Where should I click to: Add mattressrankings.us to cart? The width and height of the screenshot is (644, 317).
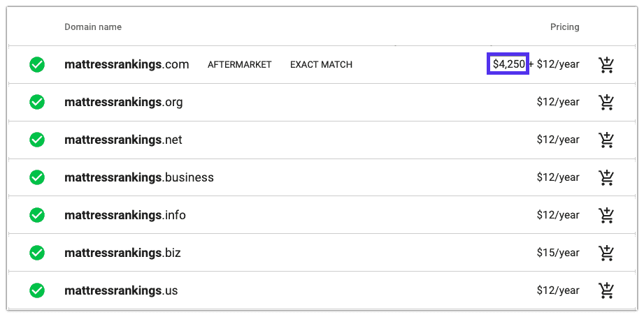pyautogui.click(x=606, y=290)
